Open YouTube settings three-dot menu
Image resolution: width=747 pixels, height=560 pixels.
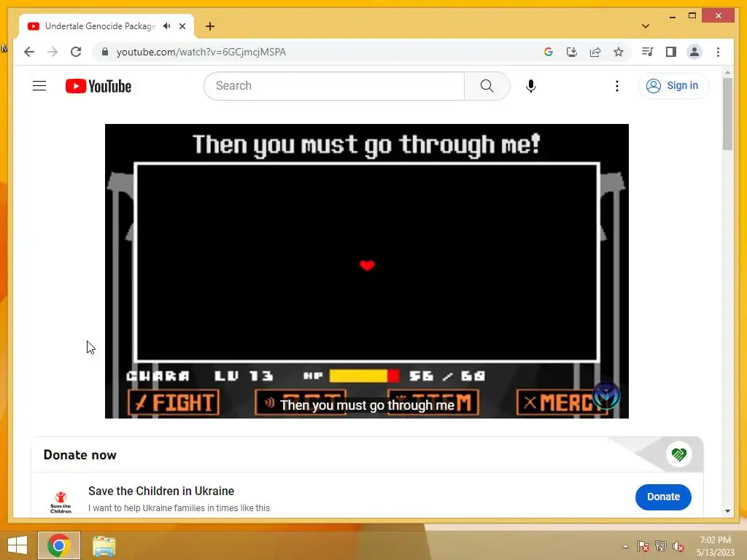coord(617,86)
